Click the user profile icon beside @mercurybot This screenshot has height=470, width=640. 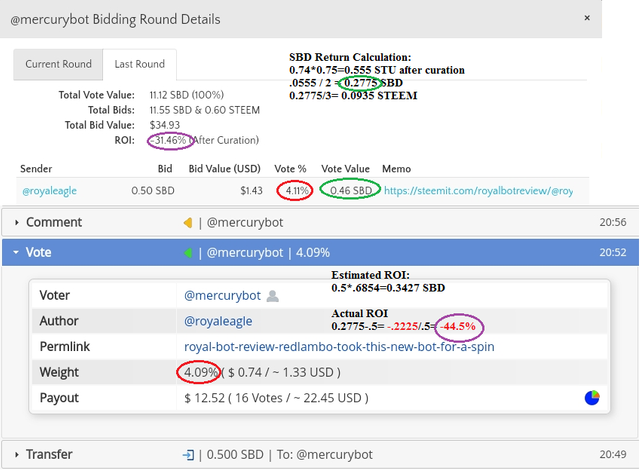click(272, 296)
